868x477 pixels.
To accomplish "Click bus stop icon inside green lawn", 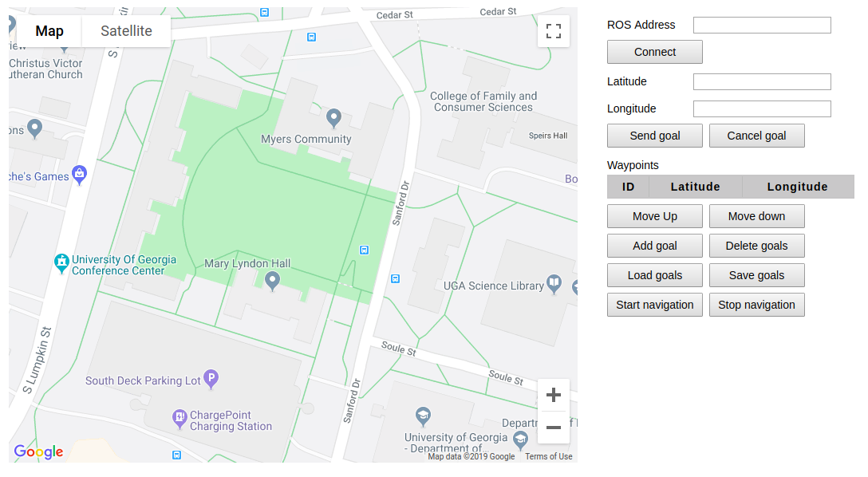I will 364,250.
